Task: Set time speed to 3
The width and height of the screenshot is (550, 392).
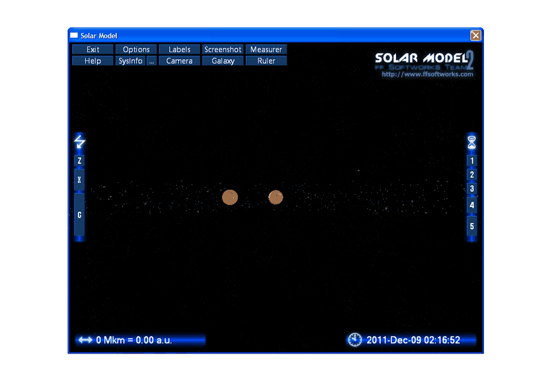Action: (x=472, y=189)
